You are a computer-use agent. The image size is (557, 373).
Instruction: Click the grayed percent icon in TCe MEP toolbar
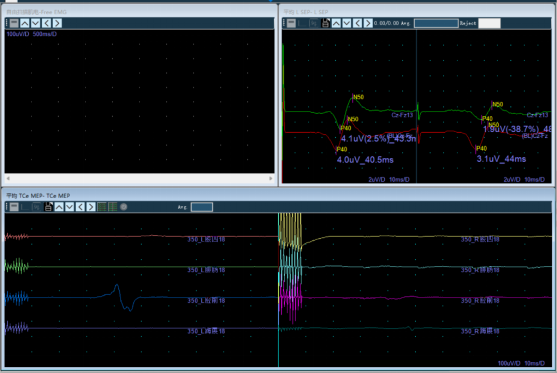coord(37,207)
